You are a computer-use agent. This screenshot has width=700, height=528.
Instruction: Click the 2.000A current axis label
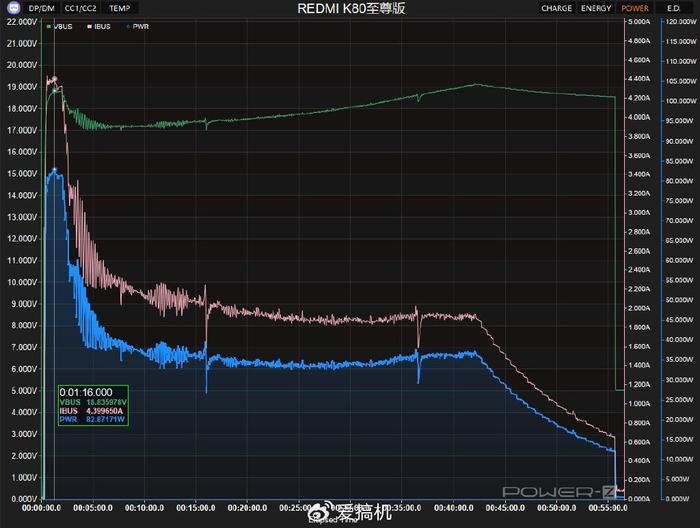point(639,308)
